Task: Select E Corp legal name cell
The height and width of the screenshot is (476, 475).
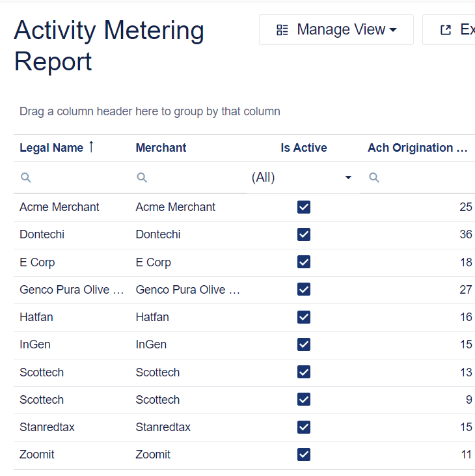Action: click(37, 262)
